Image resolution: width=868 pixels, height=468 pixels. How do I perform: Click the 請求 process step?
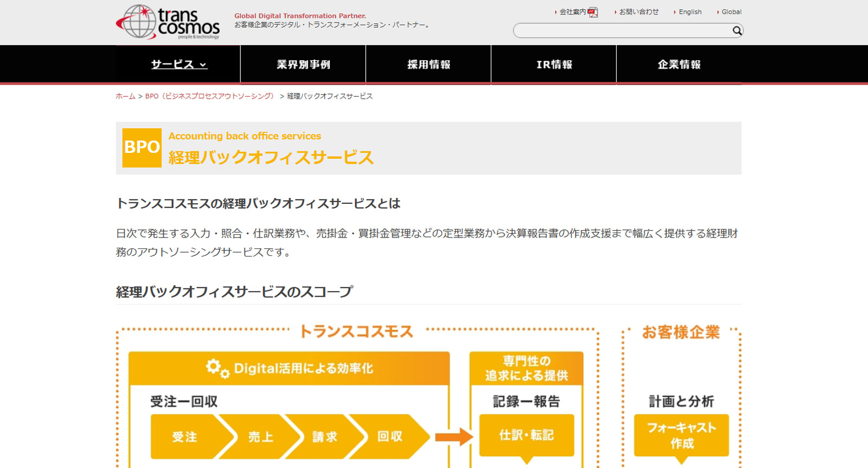(x=325, y=437)
